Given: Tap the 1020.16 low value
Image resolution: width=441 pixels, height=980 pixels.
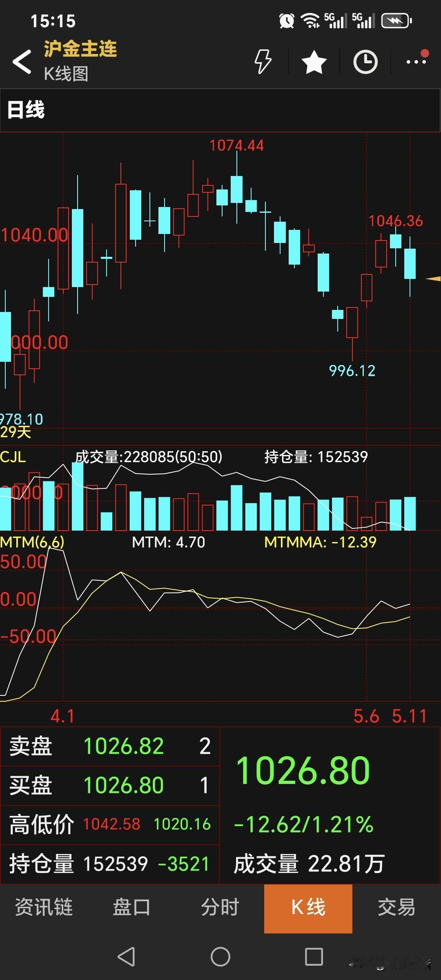Looking at the screenshot, I should coord(182,824).
